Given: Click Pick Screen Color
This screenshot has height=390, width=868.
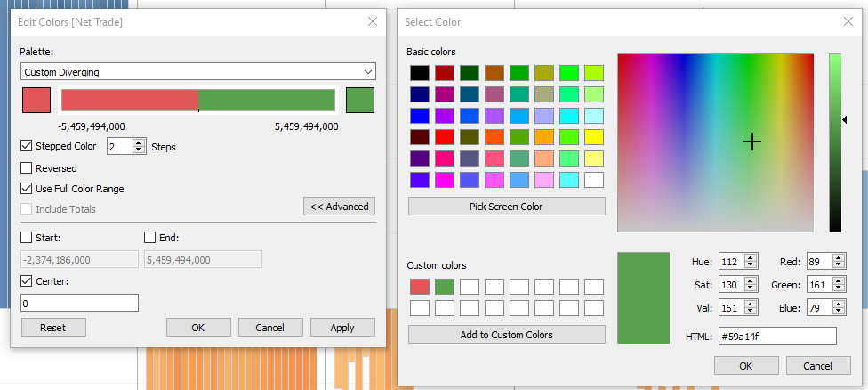Looking at the screenshot, I should 506,207.
